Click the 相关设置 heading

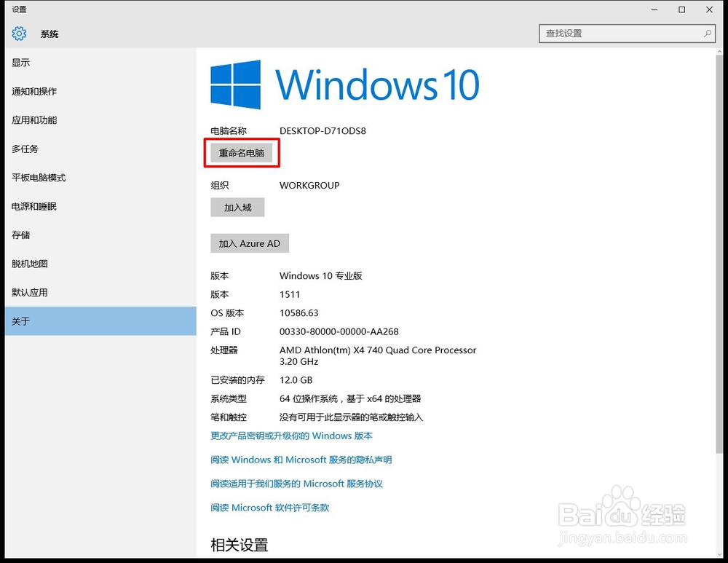click(x=240, y=545)
